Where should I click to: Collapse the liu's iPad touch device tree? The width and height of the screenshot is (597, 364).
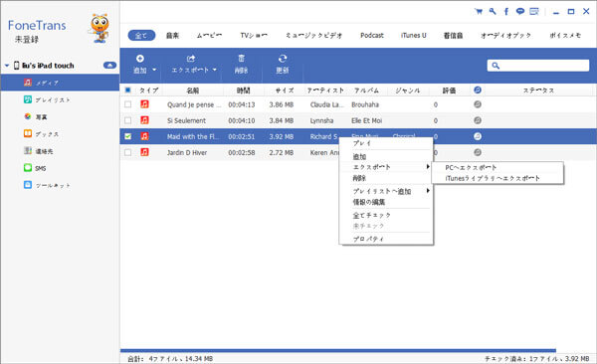tap(7, 66)
